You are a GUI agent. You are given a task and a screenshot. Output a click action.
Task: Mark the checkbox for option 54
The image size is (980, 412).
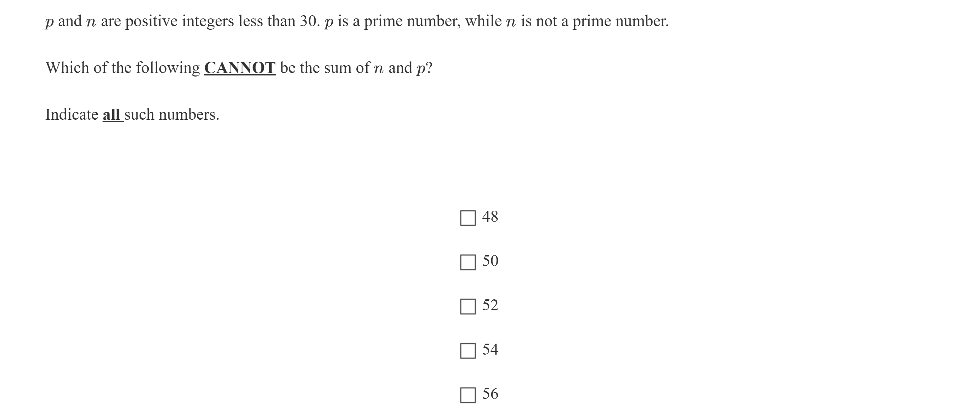pyautogui.click(x=468, y=351)
